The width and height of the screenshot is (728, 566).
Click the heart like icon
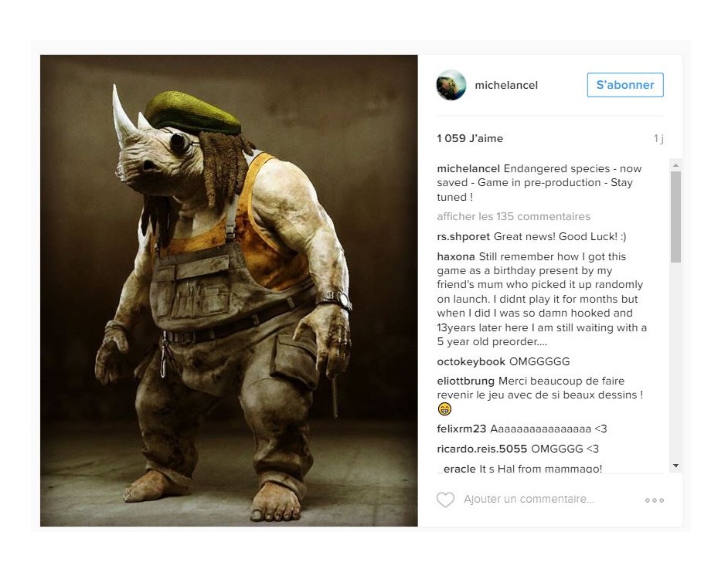pos(445,500)
